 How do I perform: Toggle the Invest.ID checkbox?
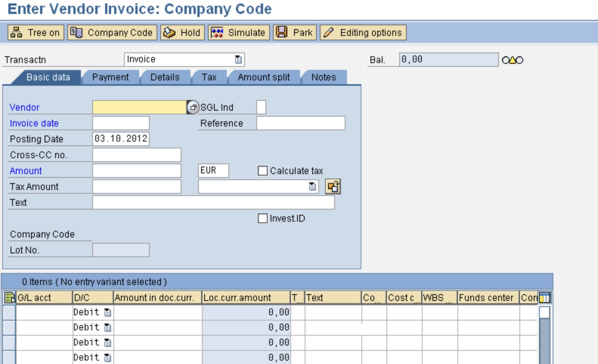click(x=262, y=218)
